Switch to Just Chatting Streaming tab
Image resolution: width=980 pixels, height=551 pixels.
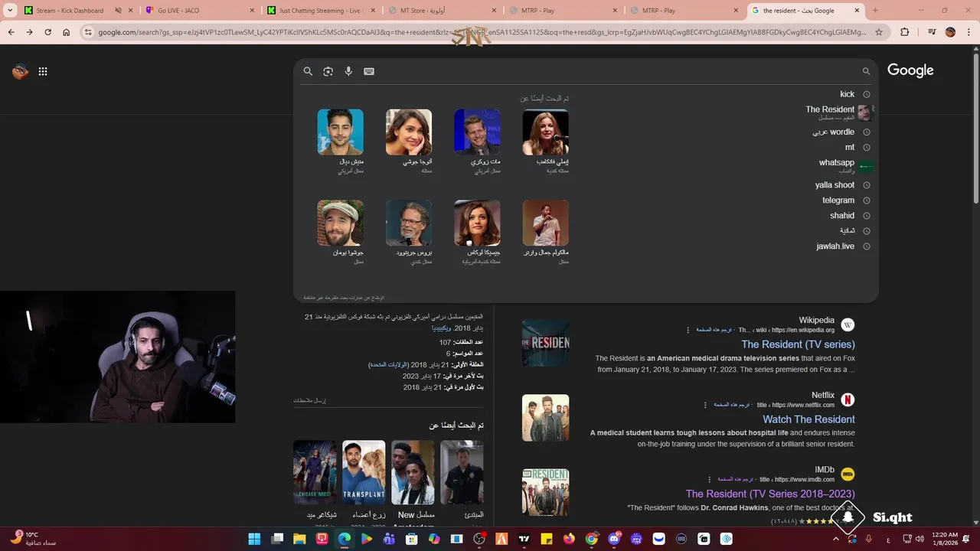[x=322, y=11]
